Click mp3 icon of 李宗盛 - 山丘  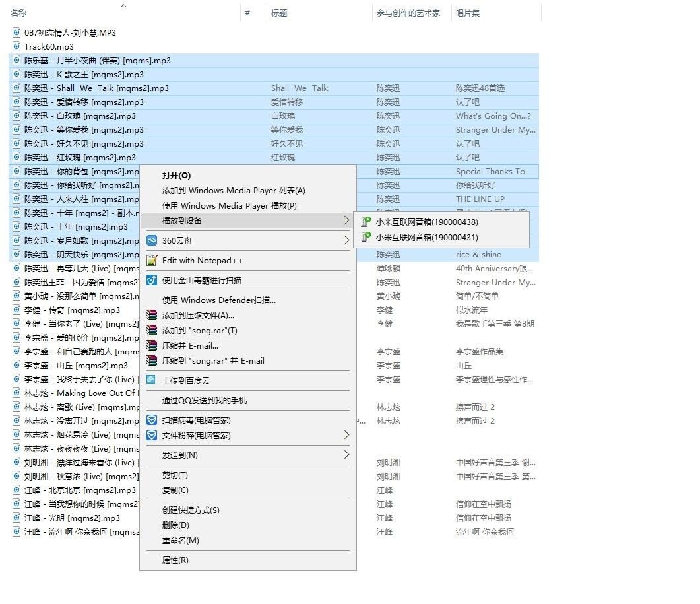[16, 365]
